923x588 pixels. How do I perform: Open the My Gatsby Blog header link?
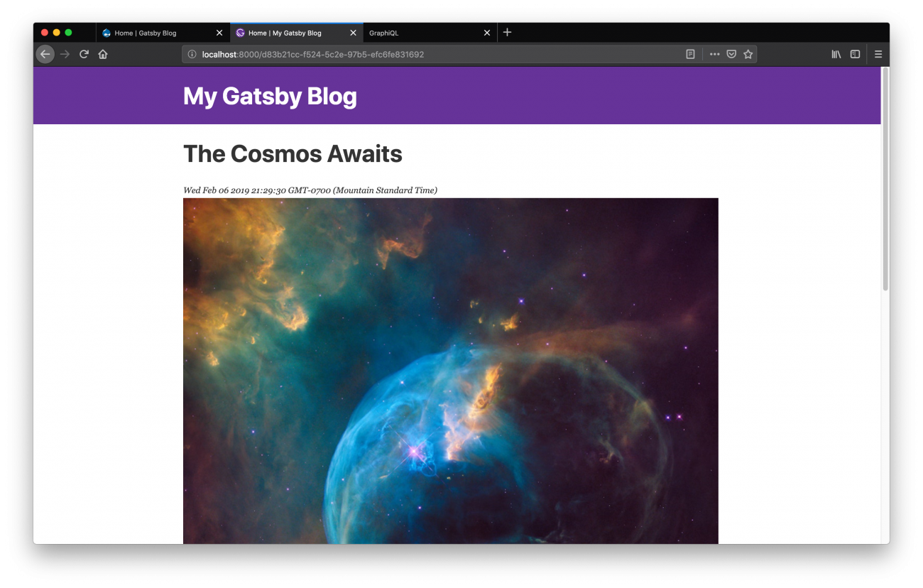coord(270,96)
